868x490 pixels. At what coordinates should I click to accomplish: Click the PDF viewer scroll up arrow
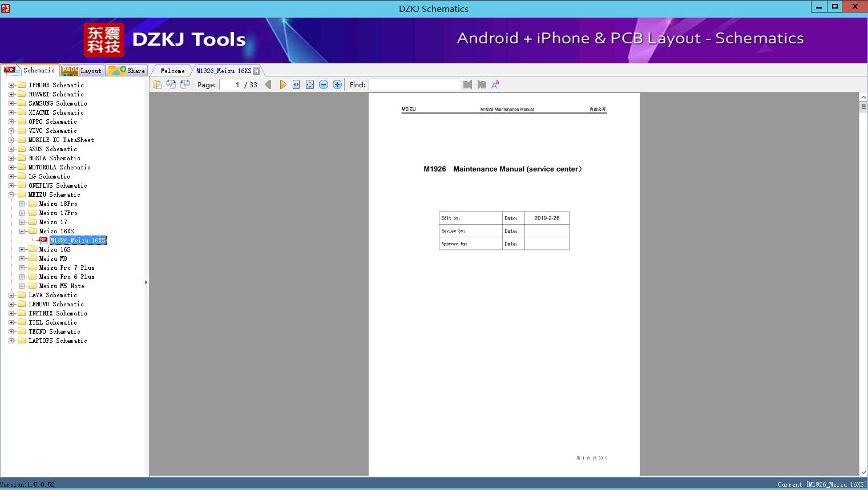tap(863, 98)
